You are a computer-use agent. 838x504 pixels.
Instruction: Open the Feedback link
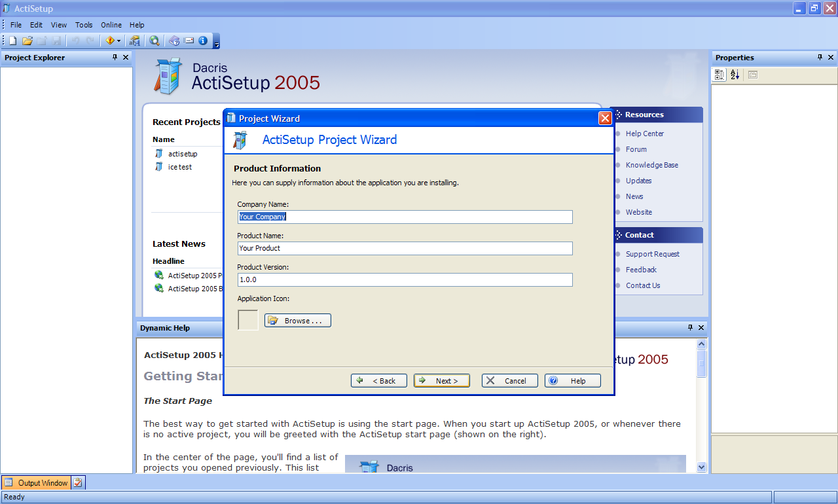641,270
